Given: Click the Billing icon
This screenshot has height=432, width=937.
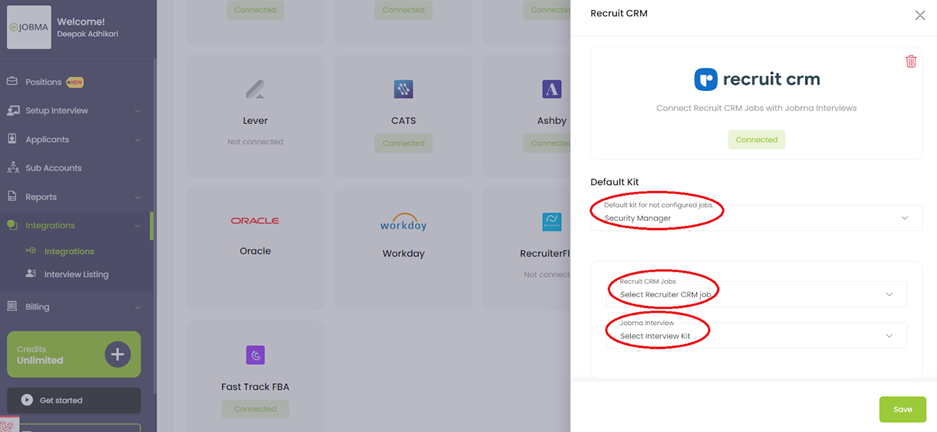Looking at the screenshot, I should [x=12, y=306].
